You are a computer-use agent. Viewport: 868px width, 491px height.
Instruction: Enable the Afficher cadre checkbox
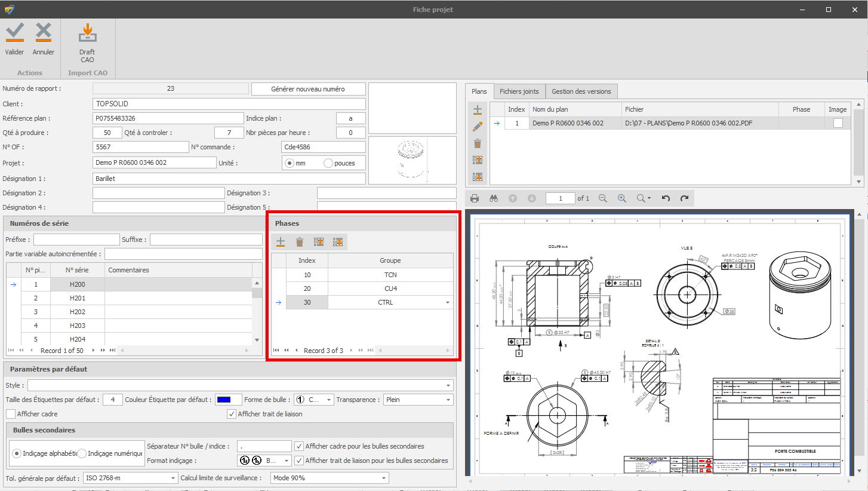tap(11, 414)
